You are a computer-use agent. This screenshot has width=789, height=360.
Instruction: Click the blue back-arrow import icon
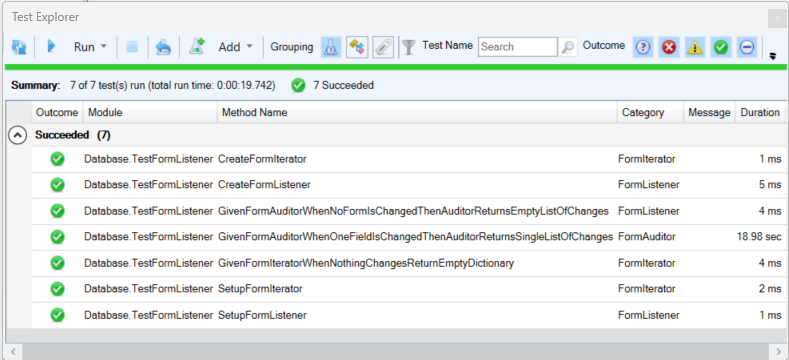click(x=163, y=47)
